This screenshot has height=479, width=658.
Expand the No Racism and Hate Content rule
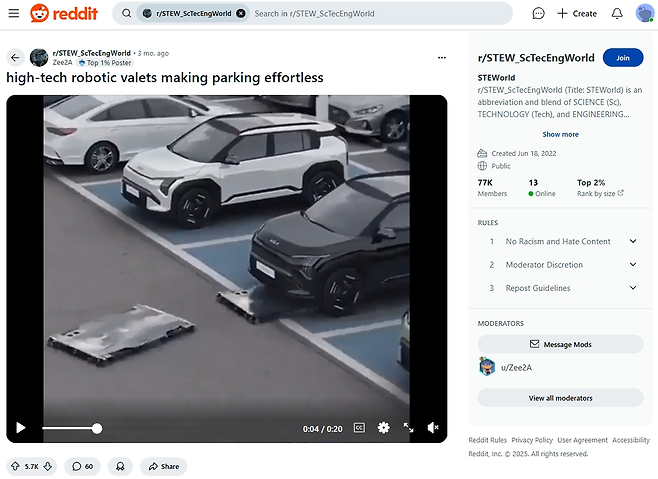[x=632, y=241]
